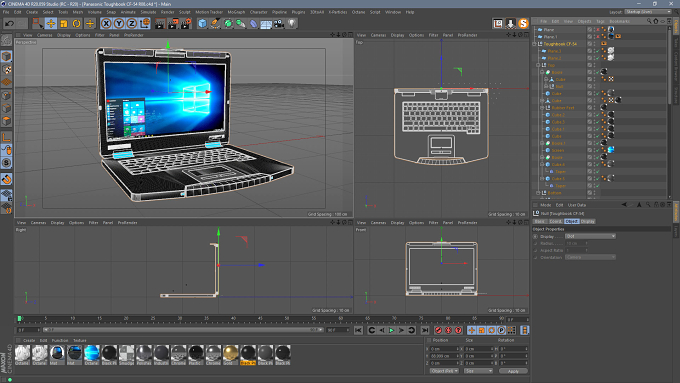Expand the Bottom null group
The height and width of the screenshot is (383, 680).
(x=539, y=193)
